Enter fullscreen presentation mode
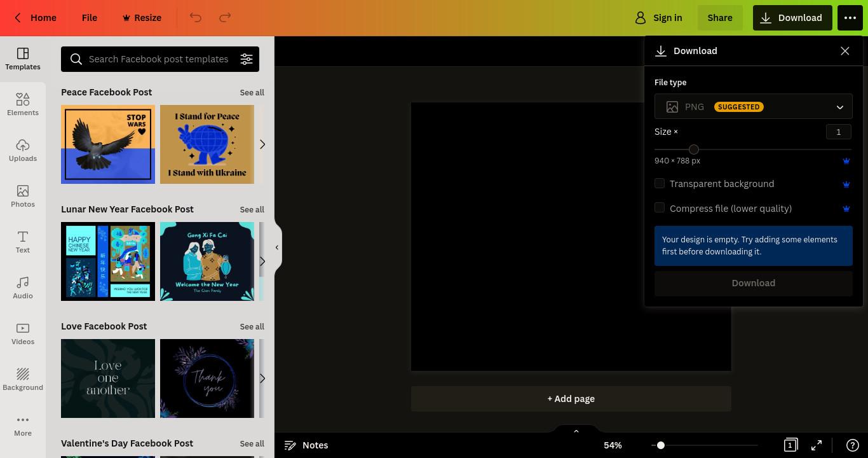Screen dimensions: 868x458 pyautogui.click(x=817, y=445)
